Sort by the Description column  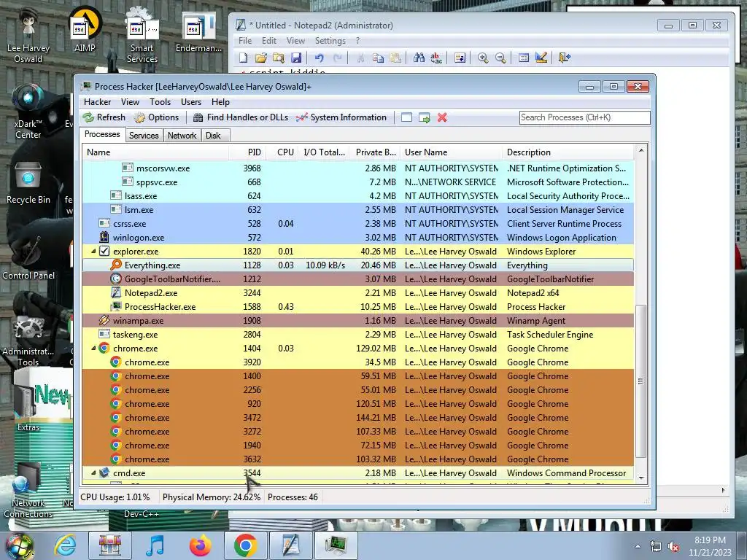coord(568,152)
